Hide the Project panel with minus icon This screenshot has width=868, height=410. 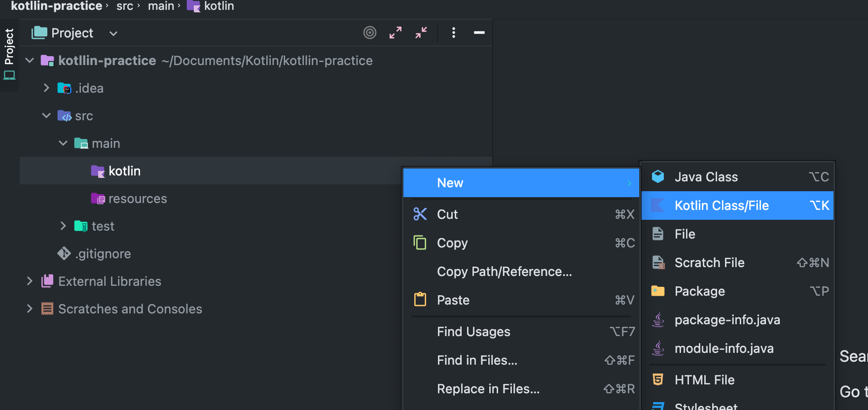click(479, 33)
